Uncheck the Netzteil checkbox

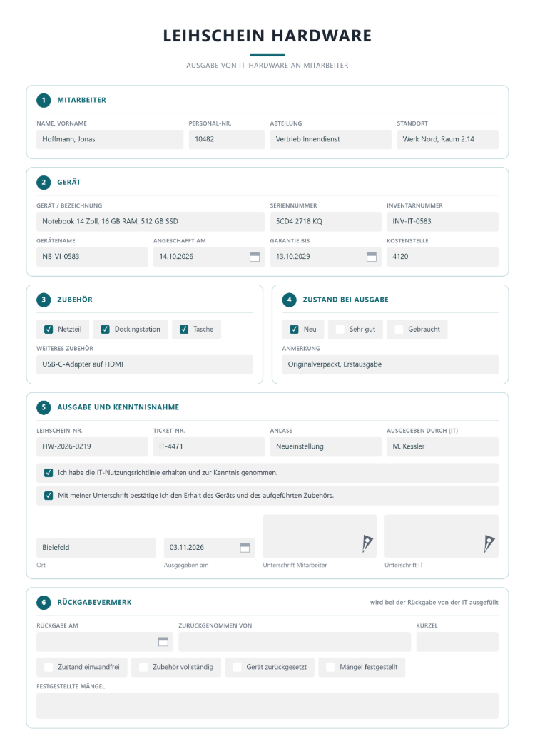(x=49, y=330)
